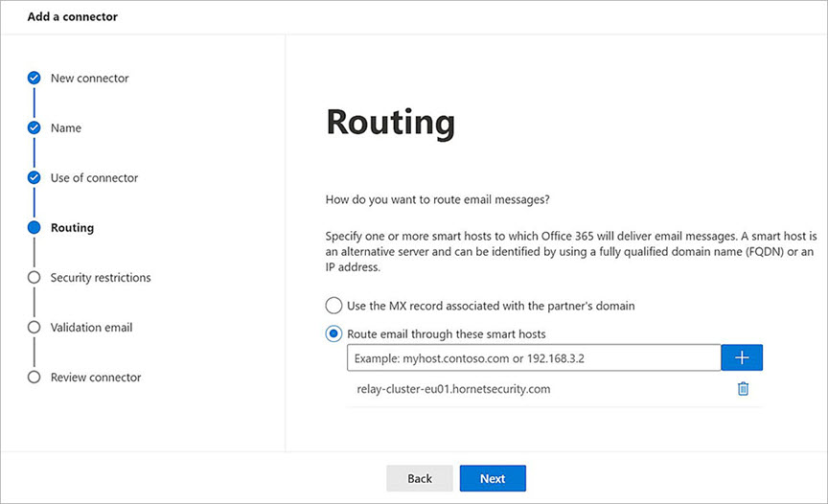Open the Security restrictions step label
The image size is (828, 504).
tap(101, 278)
